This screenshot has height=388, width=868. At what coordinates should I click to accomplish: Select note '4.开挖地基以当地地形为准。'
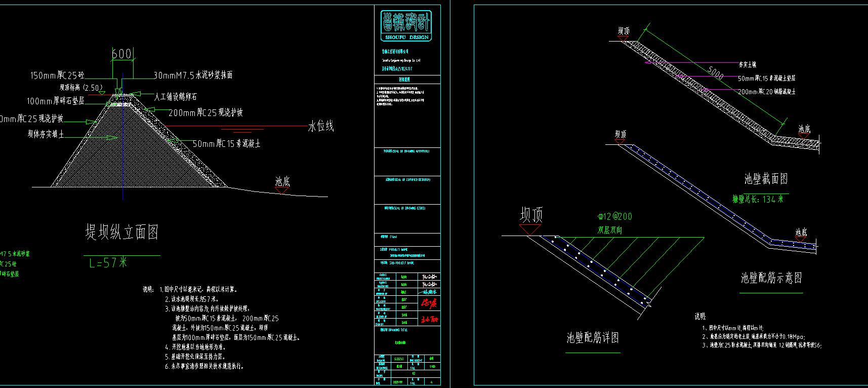click(195, 347)
